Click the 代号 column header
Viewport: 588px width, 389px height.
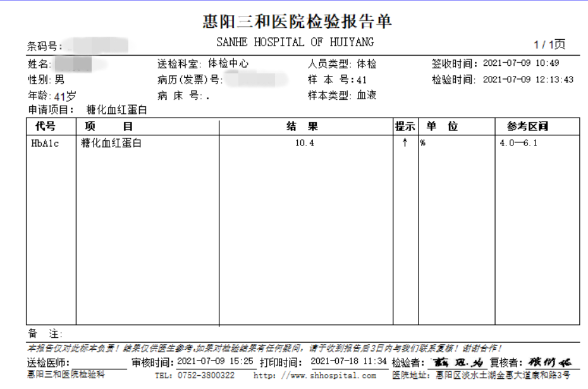point(46,126)
